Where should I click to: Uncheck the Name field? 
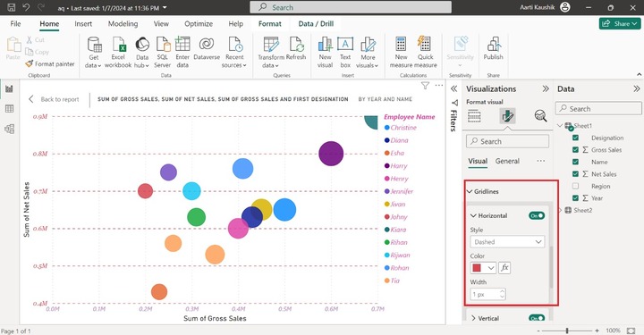click(575, 162)
